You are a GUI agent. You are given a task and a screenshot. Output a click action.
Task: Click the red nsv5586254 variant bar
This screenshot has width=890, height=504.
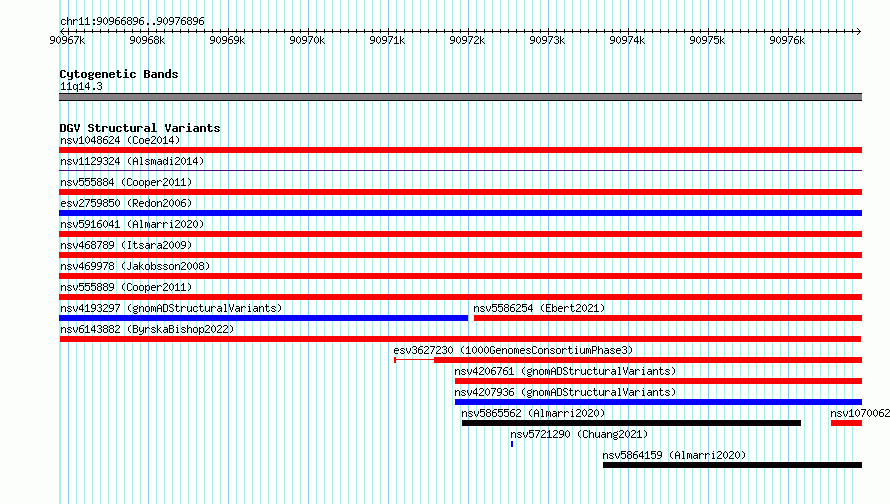pyautogui.click(x=668, y=318)
